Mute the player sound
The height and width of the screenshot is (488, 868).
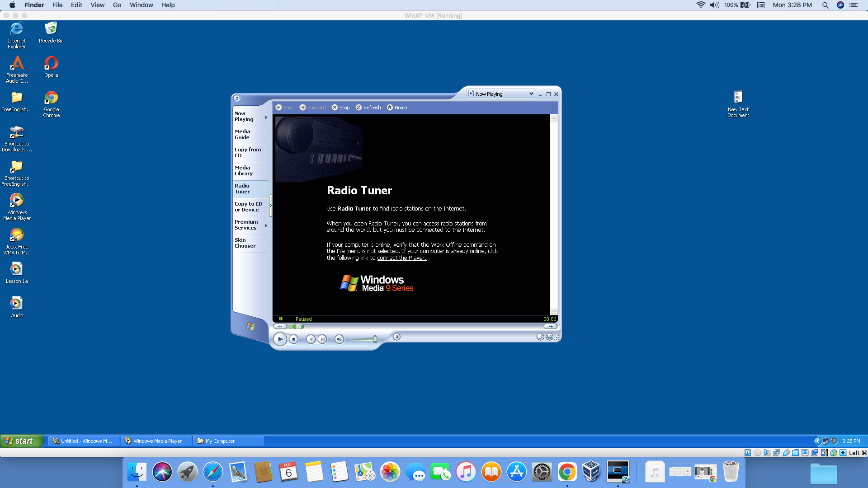[x=339, y=339]
